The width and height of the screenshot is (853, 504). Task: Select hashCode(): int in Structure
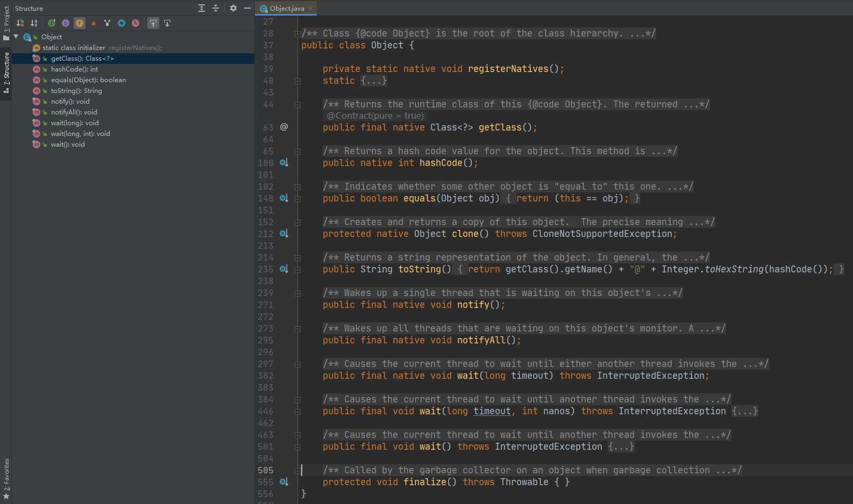133,69
